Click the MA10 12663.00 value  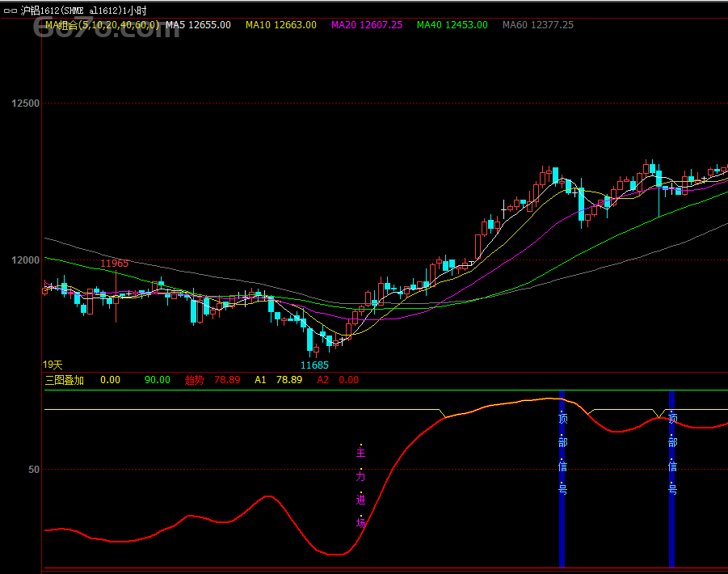(x=281, y=25)
